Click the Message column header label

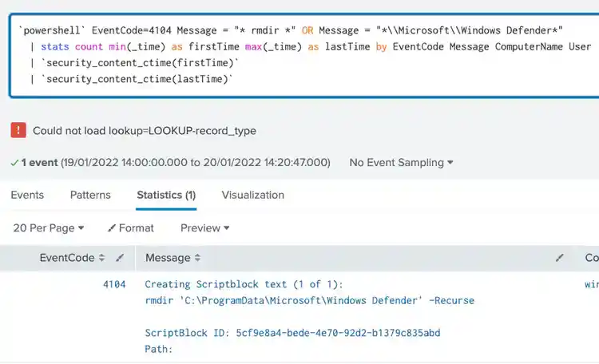168,258
